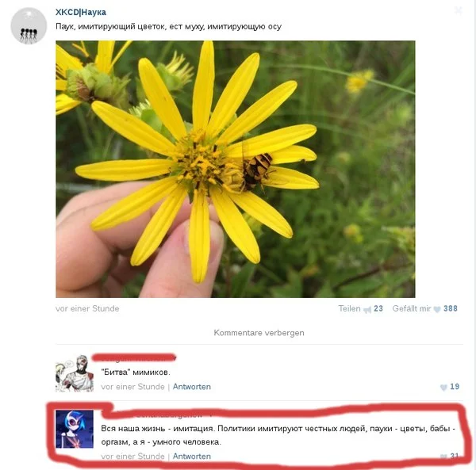Like the post via heart icon near 388
The image size is (476, 470).
click(437, 309)
